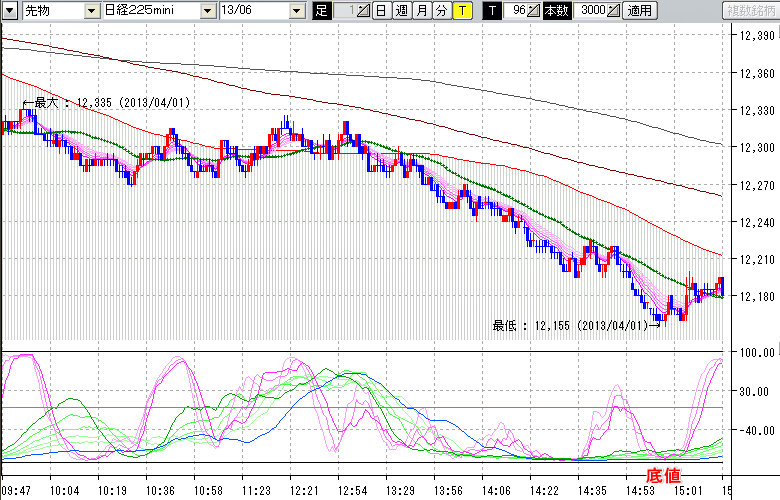Click the stepper icon next to 3000
The image size is (780, 500).
click(613, 11)
